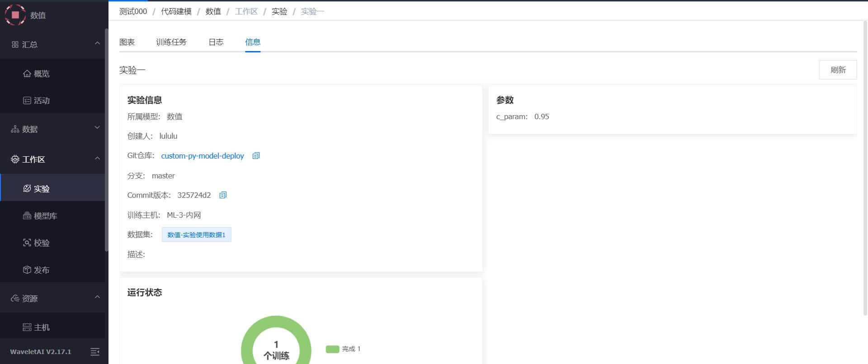Switch to the 日志 tab
868x364 pixels.
[x=216, y=42]
